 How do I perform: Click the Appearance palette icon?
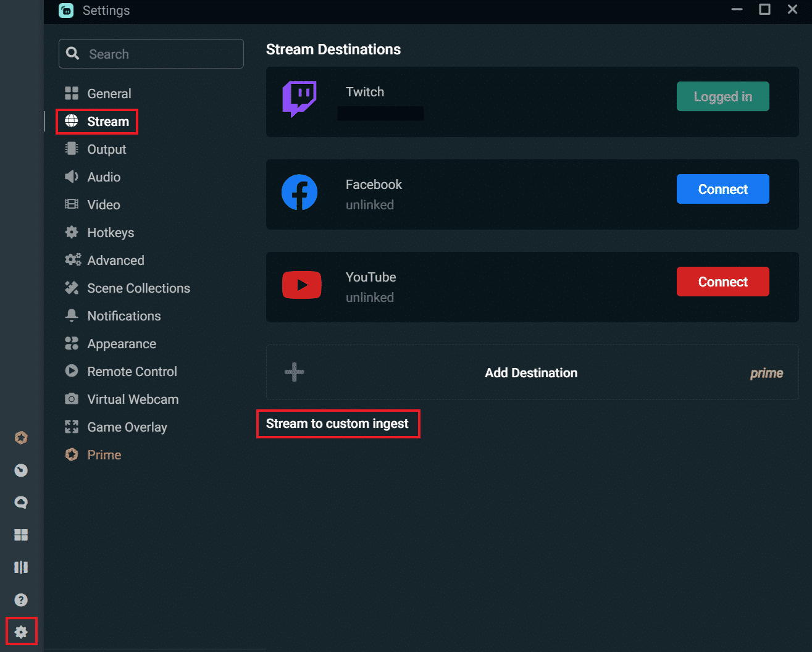[x=72, y=343]
